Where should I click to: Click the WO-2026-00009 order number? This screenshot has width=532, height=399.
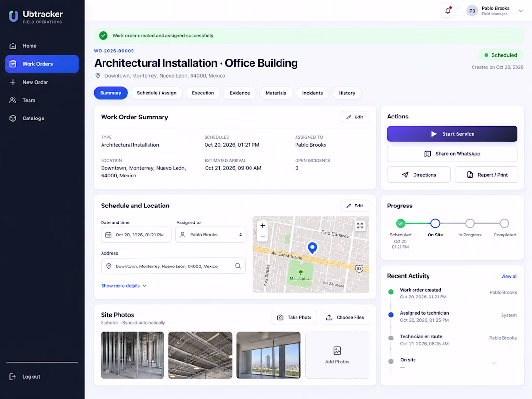coord(114,51)
